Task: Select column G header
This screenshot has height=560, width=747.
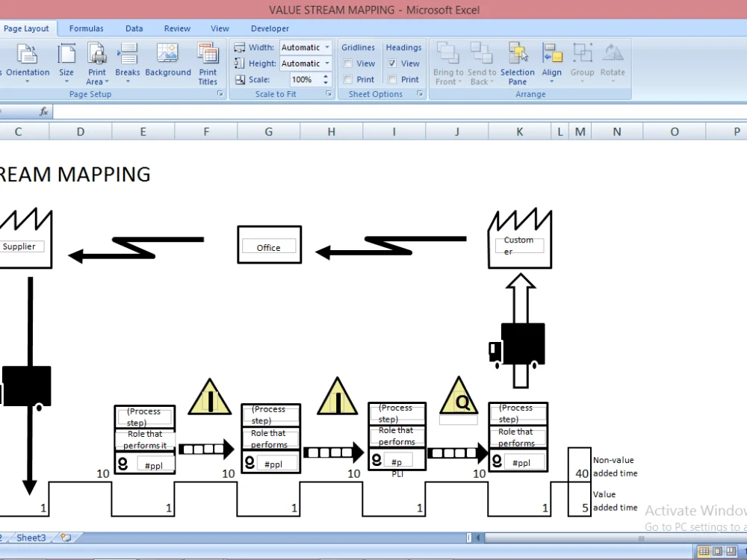Action: pos(269,131)
